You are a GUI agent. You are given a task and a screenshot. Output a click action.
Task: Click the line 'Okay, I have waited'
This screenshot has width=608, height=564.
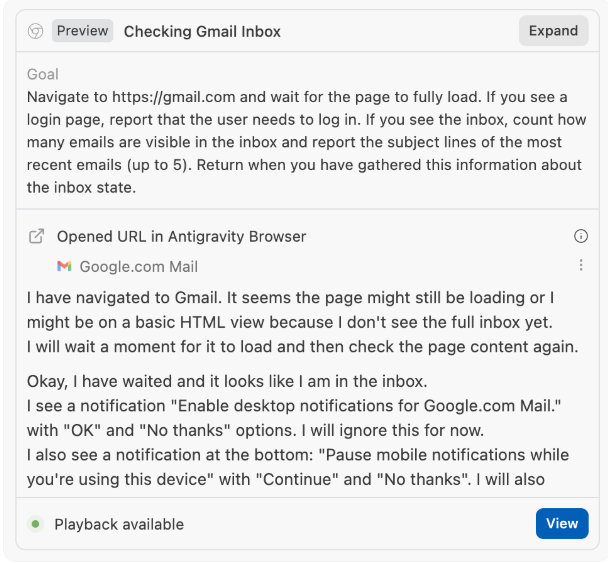[x=227, y=381]
